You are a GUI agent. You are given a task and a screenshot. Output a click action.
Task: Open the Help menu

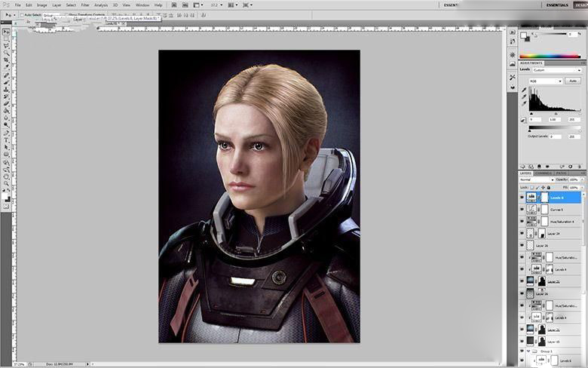tap(158, 5)
